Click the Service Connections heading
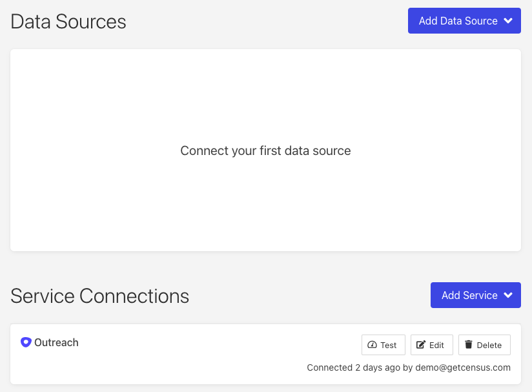The height and width of the screenshot is (392, 532). tap(100, 296)
